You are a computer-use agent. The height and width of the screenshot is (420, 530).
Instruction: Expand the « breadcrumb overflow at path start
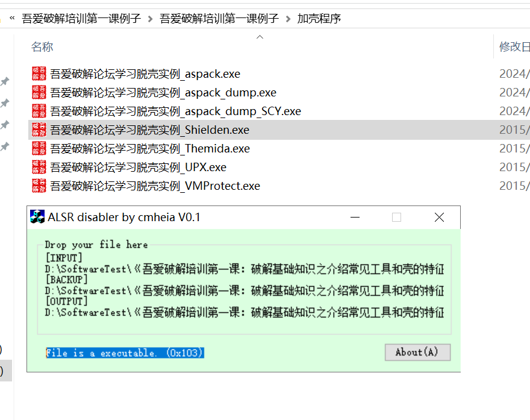(12, 19)
